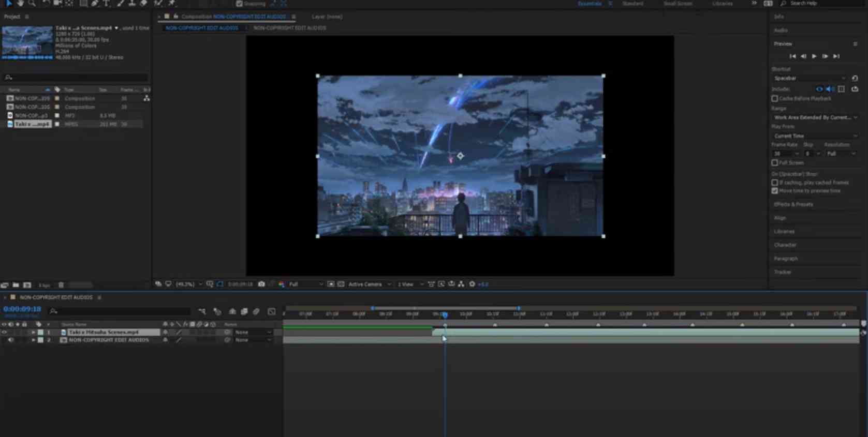Take snapshot with the camera icon
Image resolution: width=868 pixels, height=437 pixels.
[261, 284]
